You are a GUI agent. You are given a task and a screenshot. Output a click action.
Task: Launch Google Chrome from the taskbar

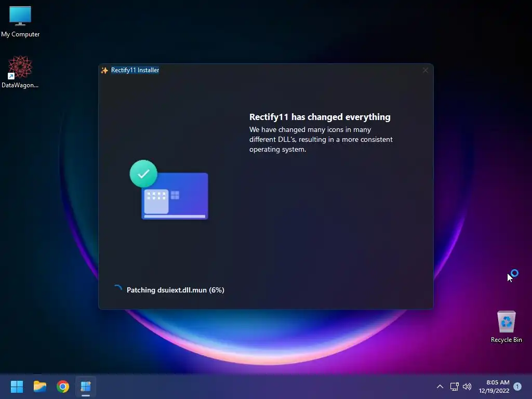[x=63, y=387]
